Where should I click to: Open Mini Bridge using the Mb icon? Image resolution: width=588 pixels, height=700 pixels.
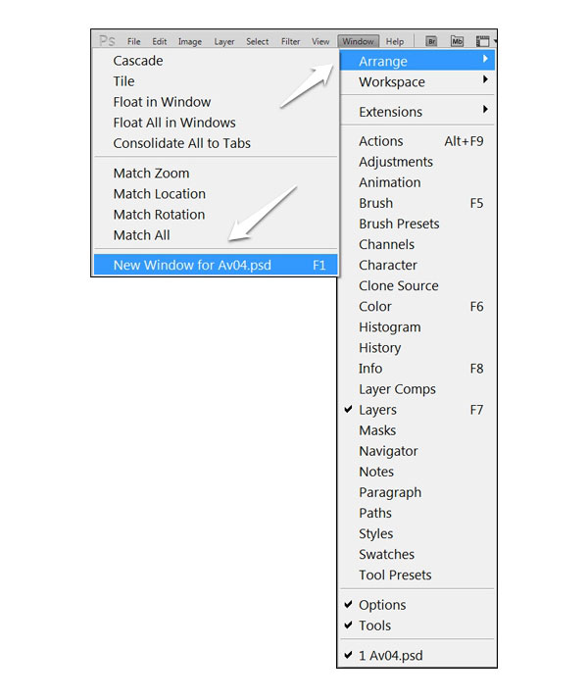457,41
